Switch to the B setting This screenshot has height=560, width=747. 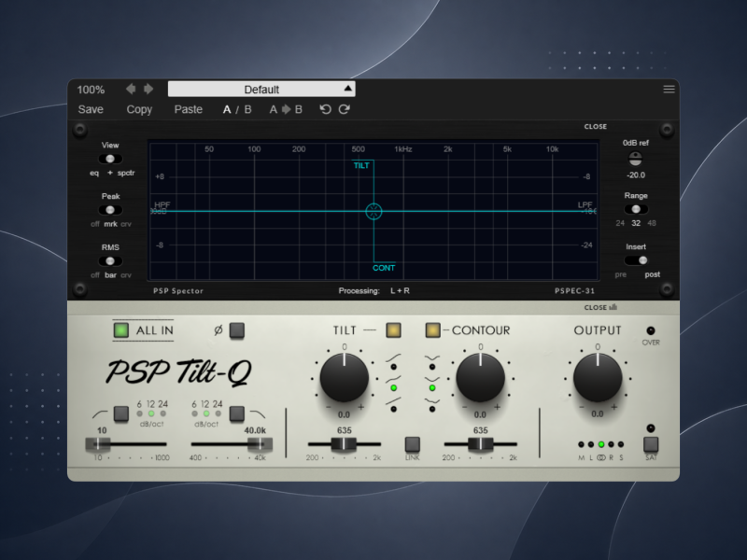pyautogui.click(x=247, y=109)
